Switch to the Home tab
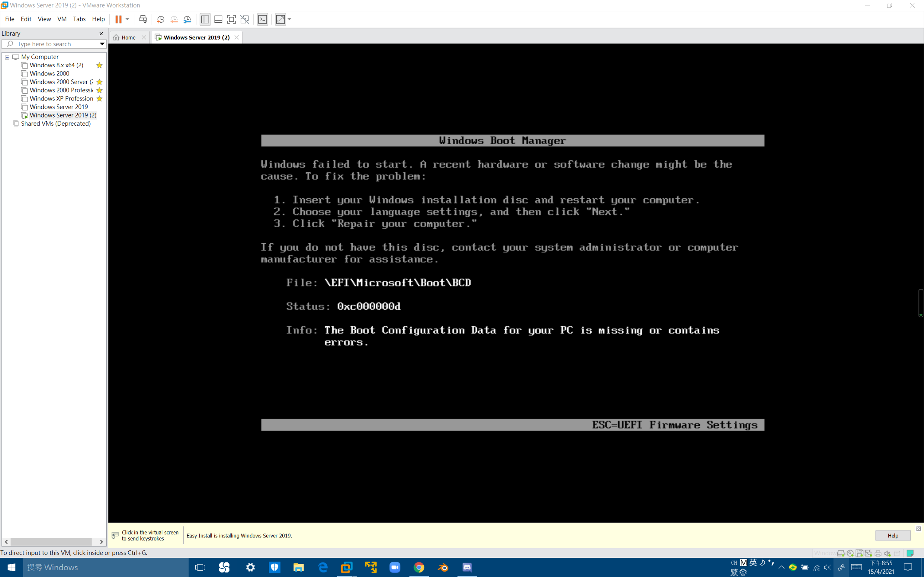Image resolution: width=924 pixels, height=577 pixels. [x=128, y=37]
